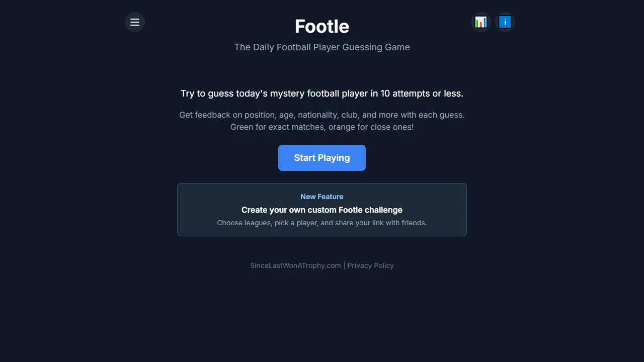Image resolution: width=644 pixels, height=362 pixels.
Task: Click the 'New Feature' label
Action: 322,197
